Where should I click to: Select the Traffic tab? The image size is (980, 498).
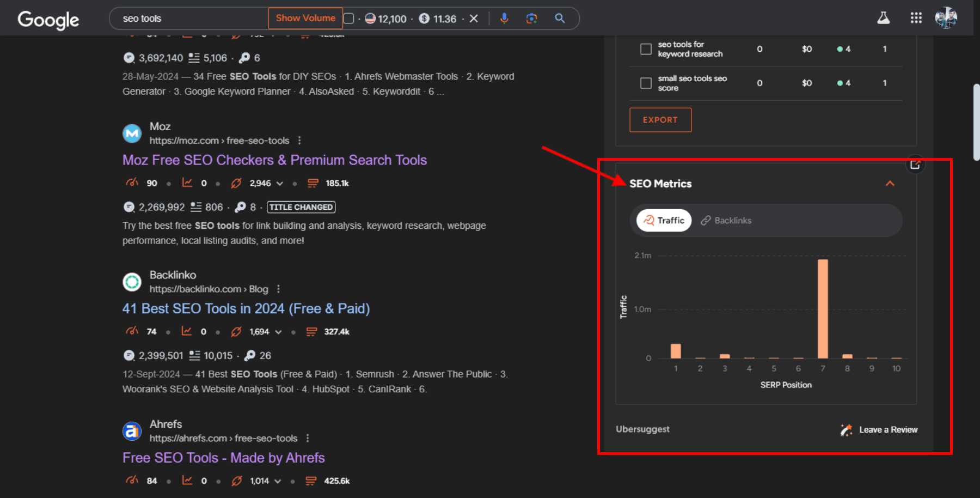(x=664, y=221)
